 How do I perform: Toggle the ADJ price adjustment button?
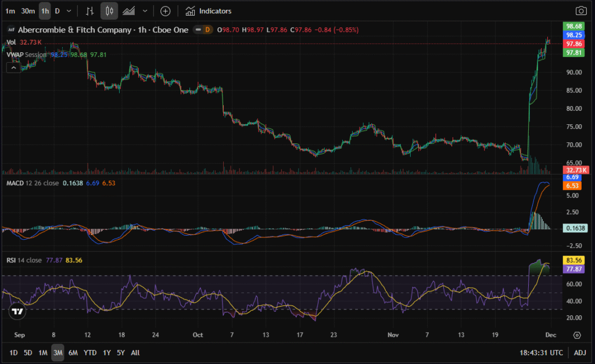(x=580, y=352)
